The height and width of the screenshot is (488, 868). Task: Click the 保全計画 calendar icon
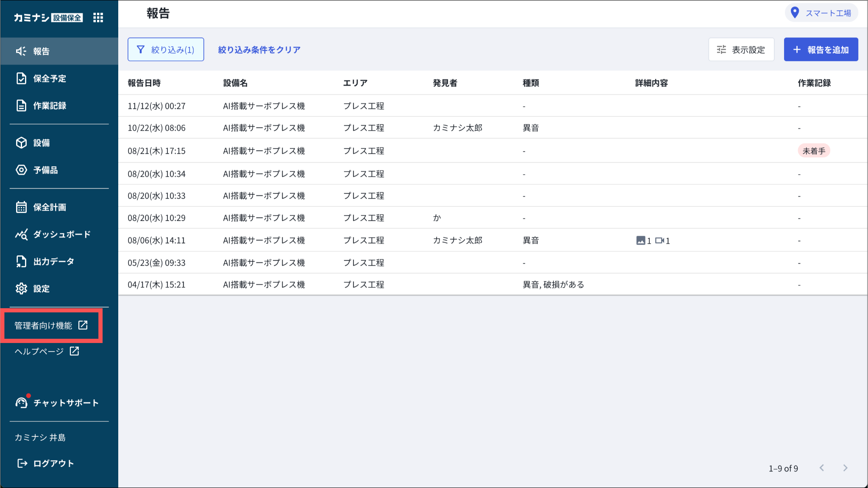click(x=21, y=207)
